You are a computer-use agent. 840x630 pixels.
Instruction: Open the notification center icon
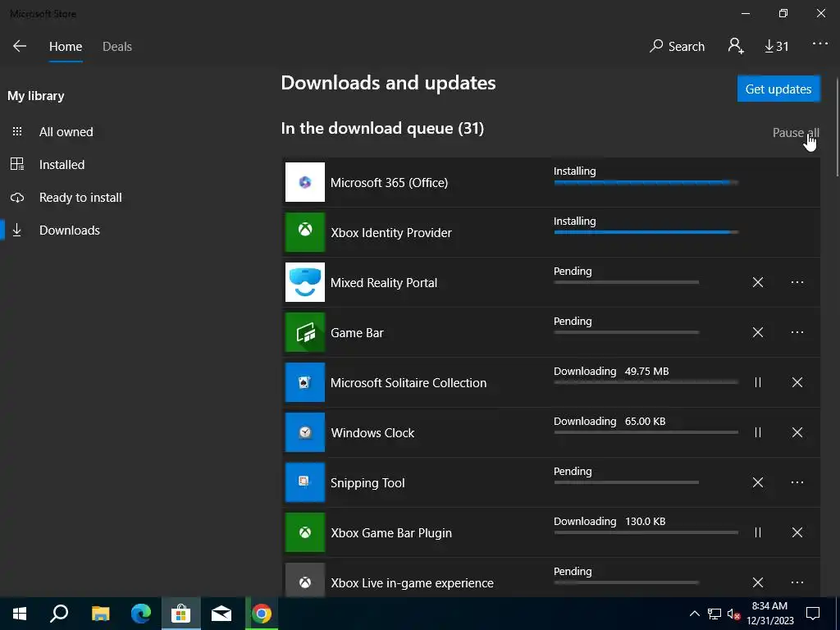click(x=813, y=614)
